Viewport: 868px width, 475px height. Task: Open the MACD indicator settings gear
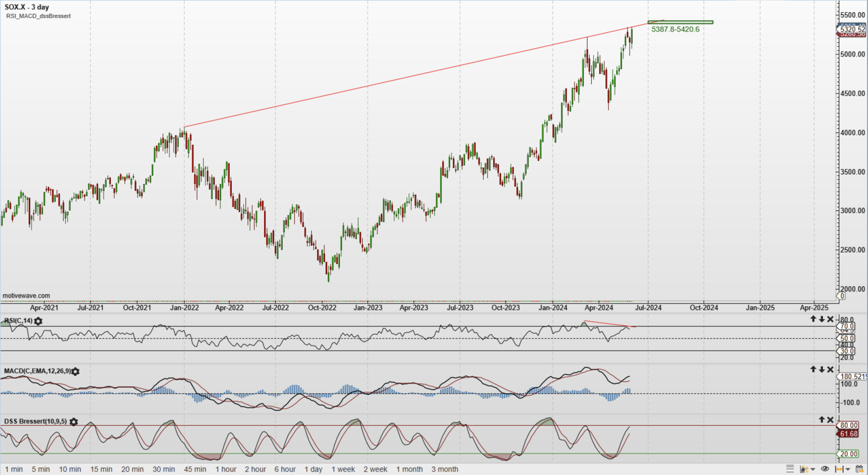pyautogui.click(x=74, y=371)
